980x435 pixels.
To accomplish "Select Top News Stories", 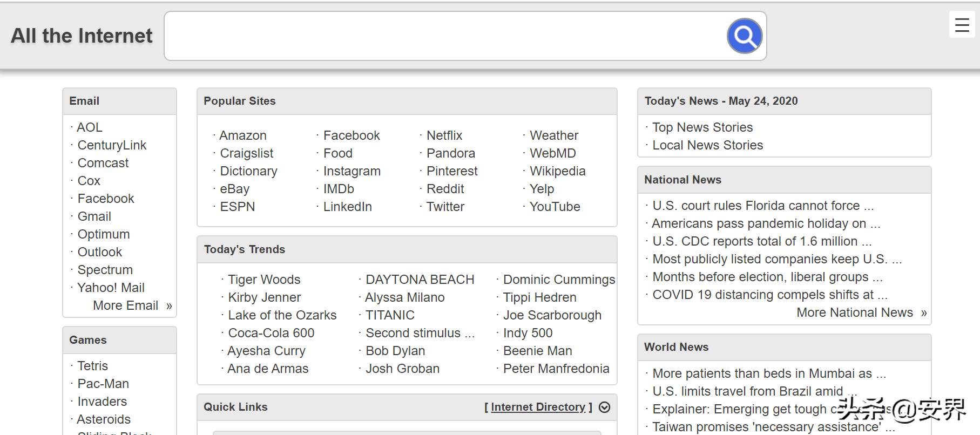I will [702, 127].
